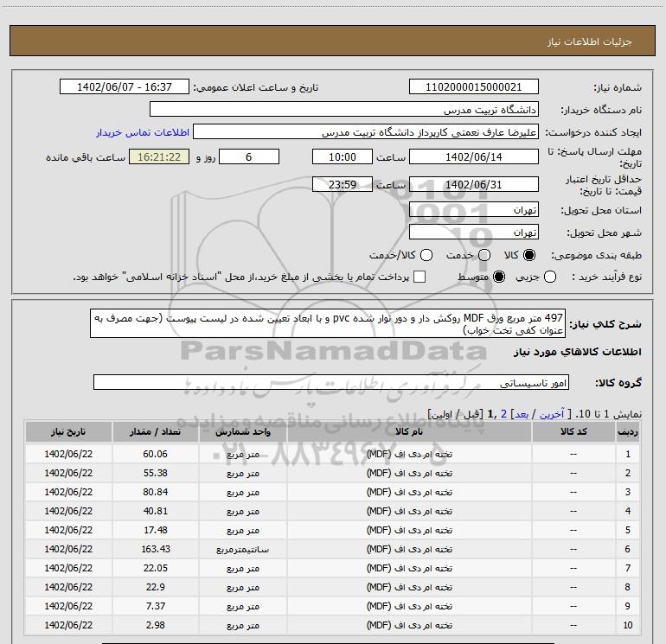Click the متر مربع unit in row 4

point(243,511)
